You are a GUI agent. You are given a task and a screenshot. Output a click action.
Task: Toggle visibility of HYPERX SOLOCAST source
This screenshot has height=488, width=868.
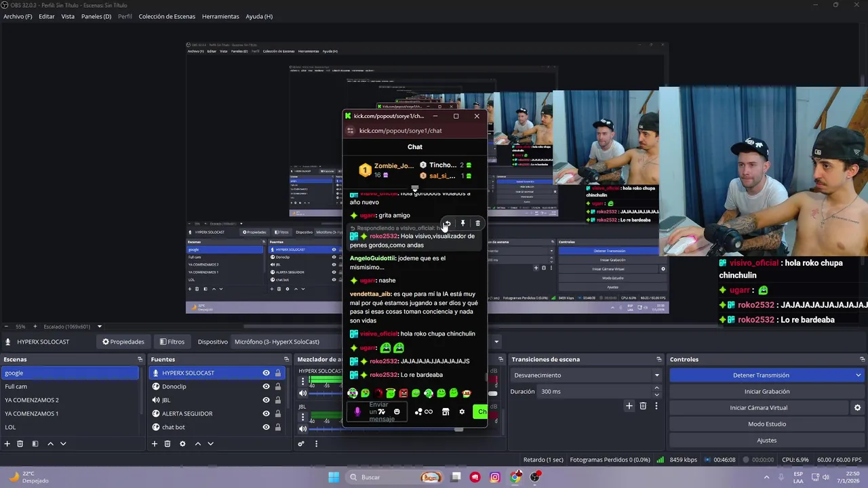[x=266, y=373]
